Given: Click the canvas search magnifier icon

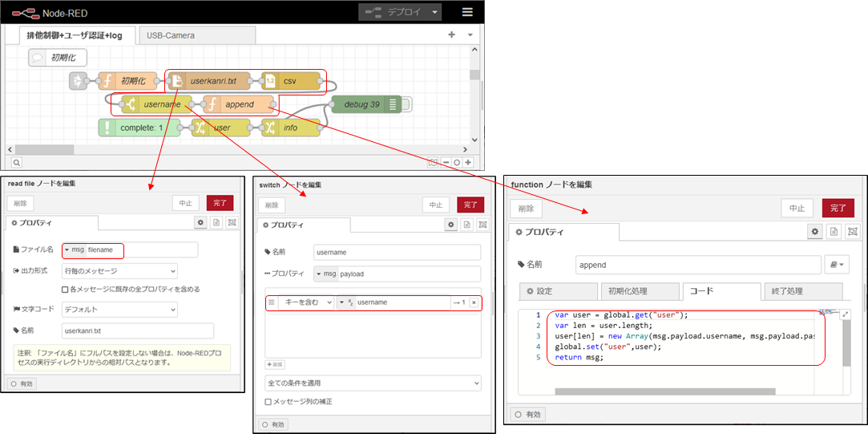Looking at the screenshot, I should click(x=16, y=162).
